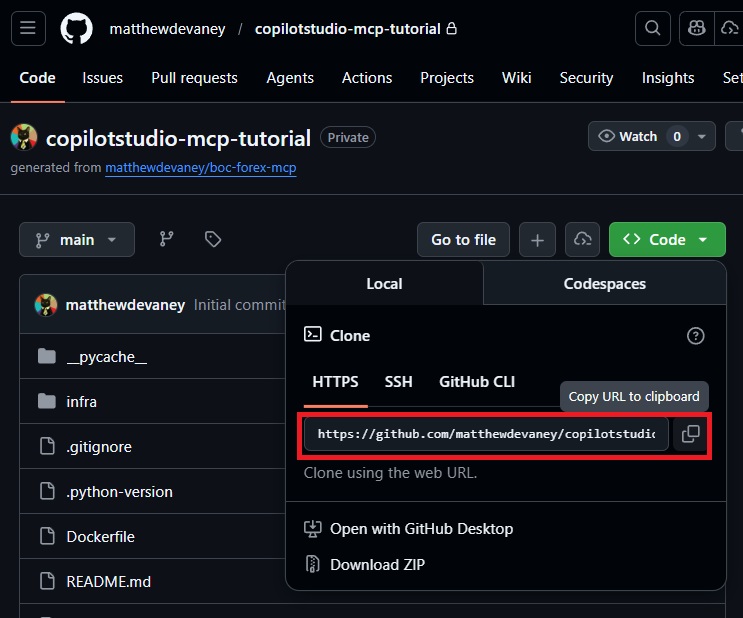Image resolution: width=743 pixels, height=618 pixels.
Task: Open the Copilot icon in header
Action: click(x=699, y=29)
